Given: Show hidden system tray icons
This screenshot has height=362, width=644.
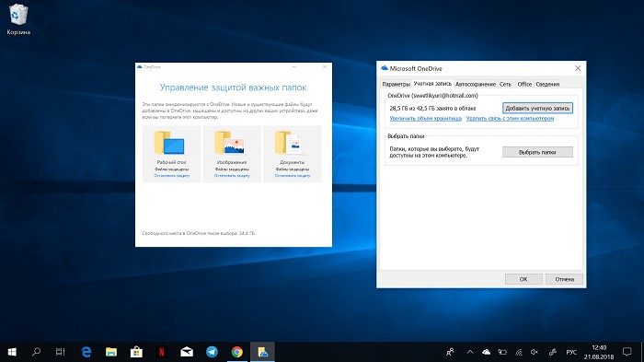Looking at the screenshot, I should tap(470, 352).
